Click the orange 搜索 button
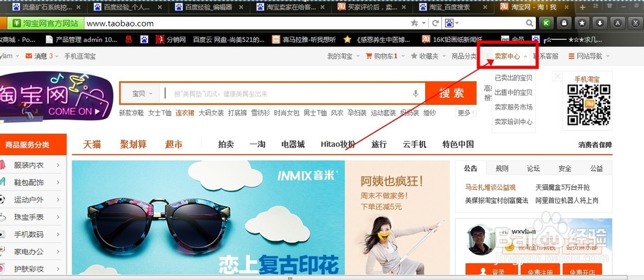Screen dimensions: 644x280 [451, 93]
